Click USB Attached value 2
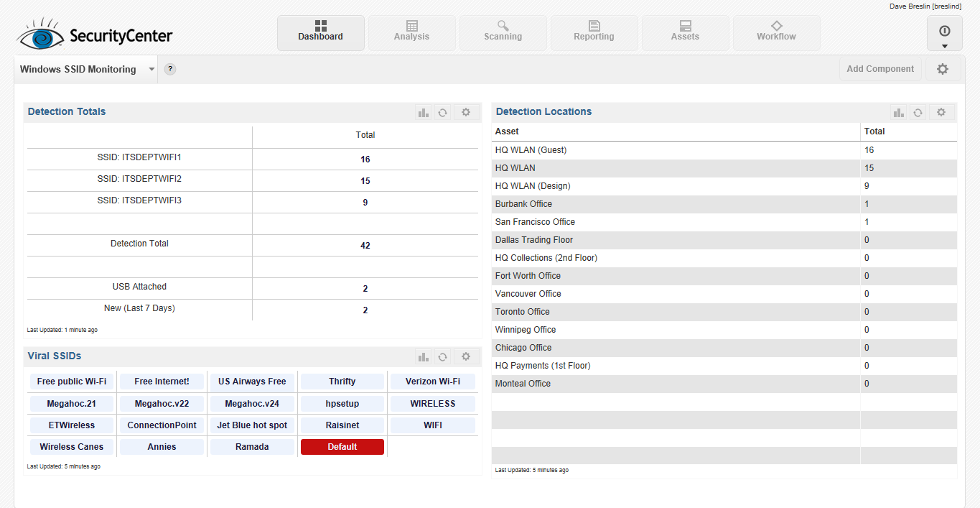The width and height of the screenshot is (980, 508). click(365, 289)
